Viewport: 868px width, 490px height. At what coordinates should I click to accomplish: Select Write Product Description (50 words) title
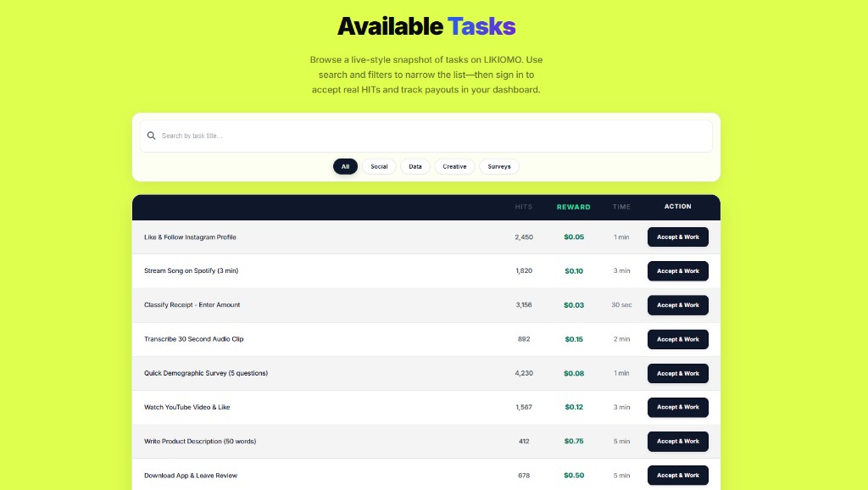pyautogui.click(x=200, y=442)
